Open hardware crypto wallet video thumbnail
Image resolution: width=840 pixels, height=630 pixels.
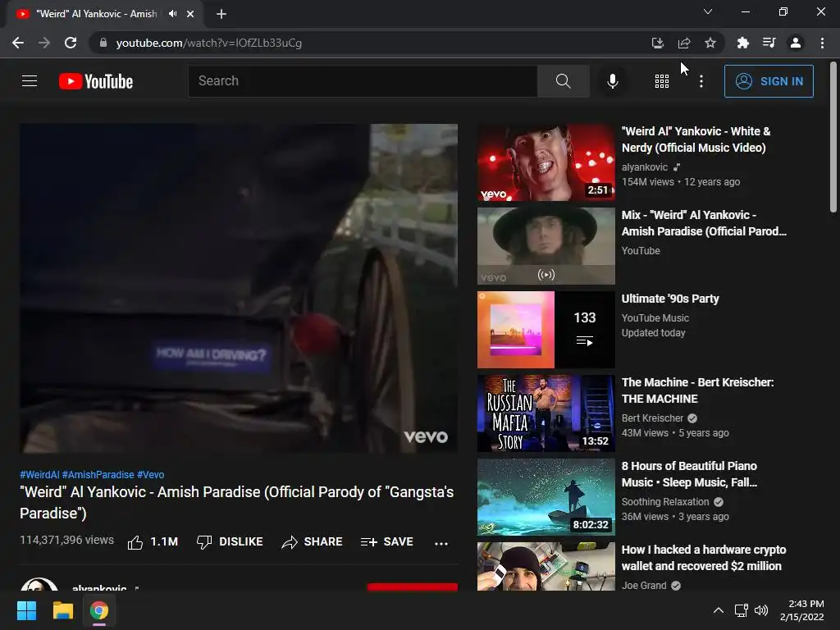(x=546, y=566)
